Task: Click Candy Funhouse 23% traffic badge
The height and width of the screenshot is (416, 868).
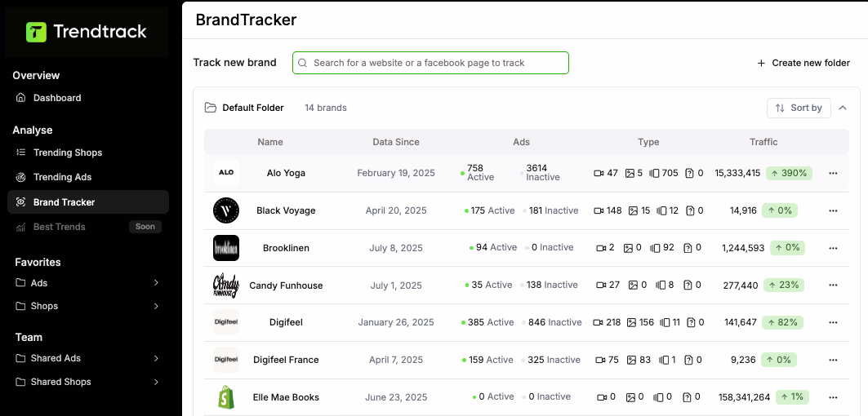Action: click(x=784, y=285)
